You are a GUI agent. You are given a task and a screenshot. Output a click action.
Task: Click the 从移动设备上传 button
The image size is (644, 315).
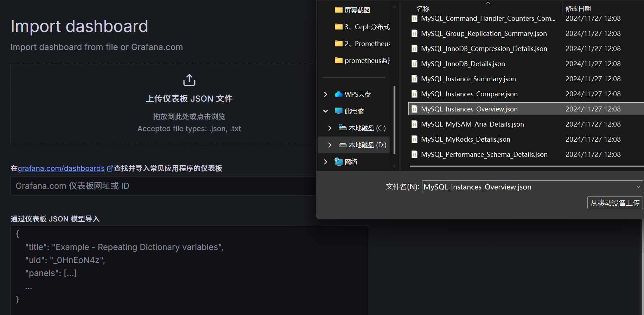pos(615,203)
